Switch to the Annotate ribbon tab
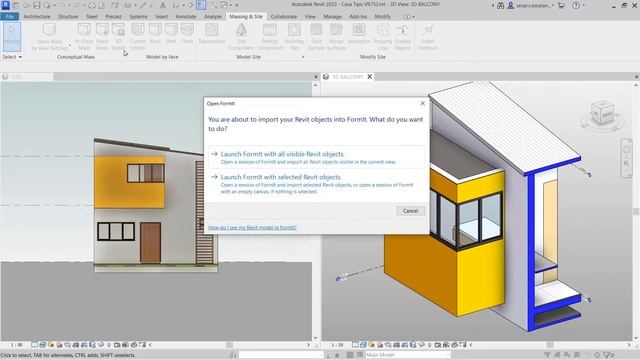Viewport: 640px width, 360px height. tap(185, 16)
